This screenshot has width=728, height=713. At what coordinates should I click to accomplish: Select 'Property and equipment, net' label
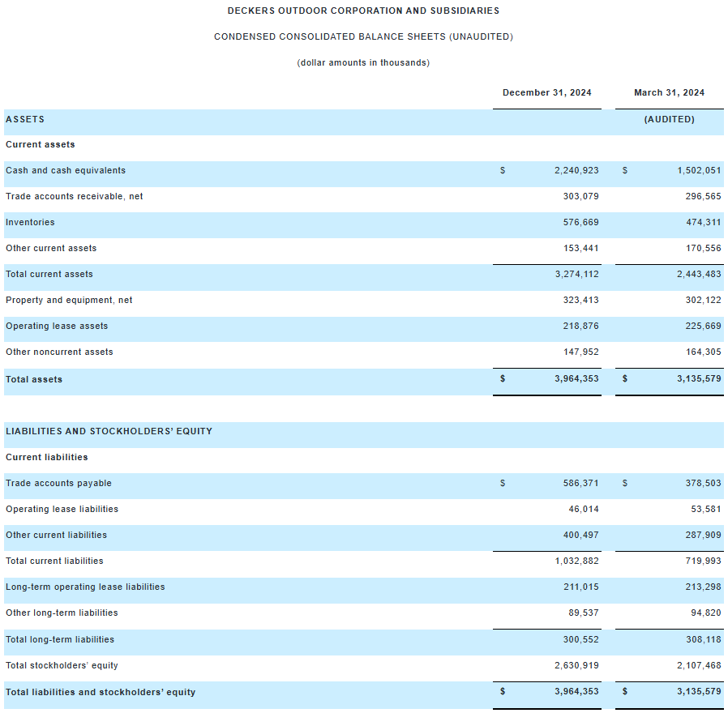tap(69, 300)
